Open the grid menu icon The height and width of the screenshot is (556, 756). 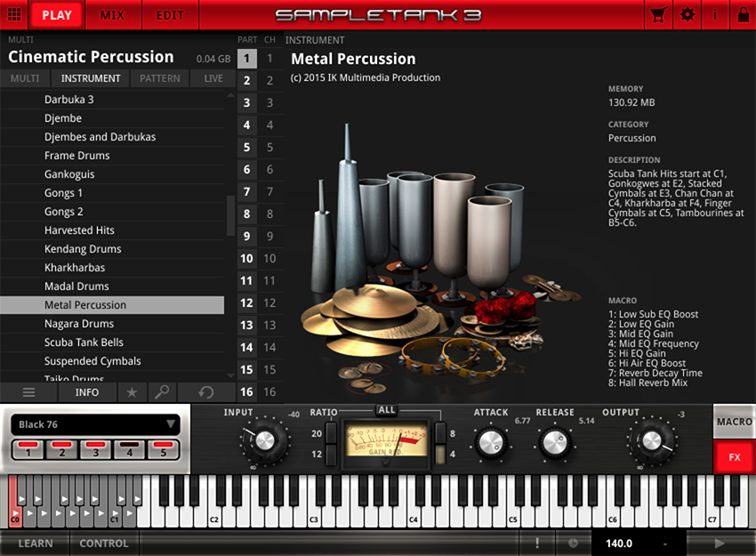coord(14,14)
